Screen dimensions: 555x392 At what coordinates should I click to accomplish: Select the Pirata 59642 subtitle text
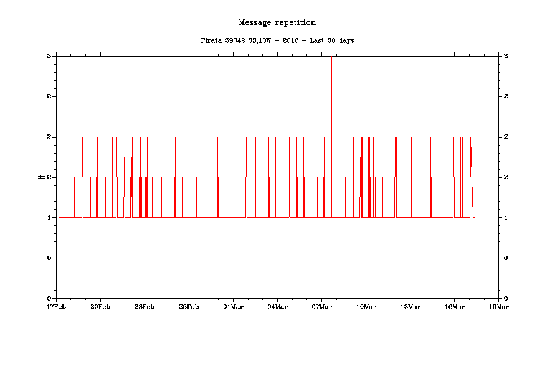[x=277, y=40]
